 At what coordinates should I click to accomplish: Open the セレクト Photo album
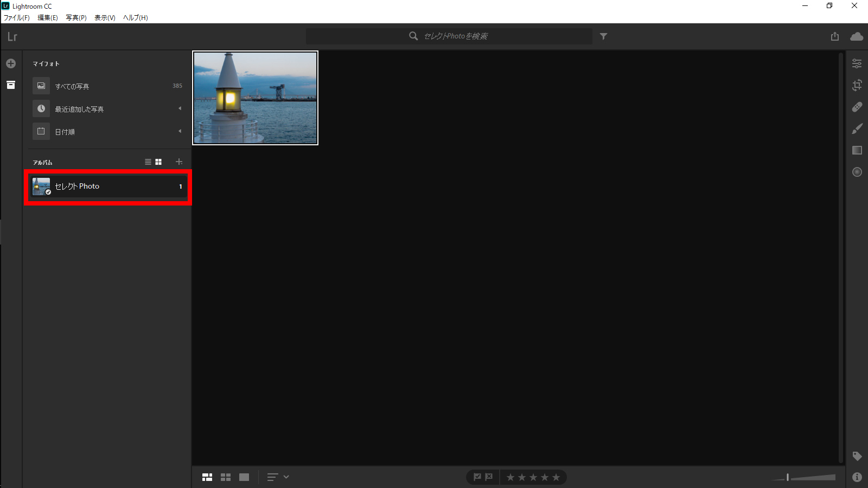click(x=107, y=186)
